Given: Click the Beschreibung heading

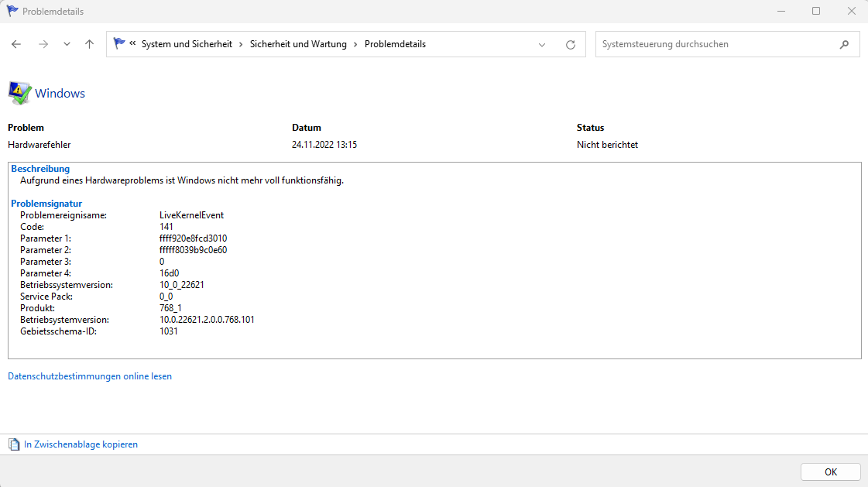Looking at the screenshot, I should point(40,169).
